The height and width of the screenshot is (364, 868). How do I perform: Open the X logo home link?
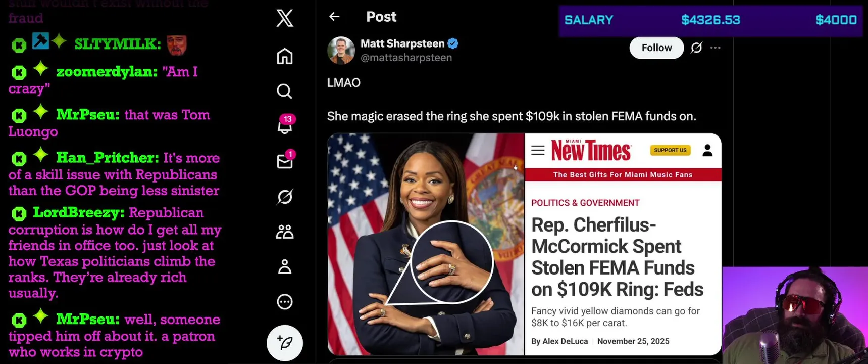coord(285,18)
